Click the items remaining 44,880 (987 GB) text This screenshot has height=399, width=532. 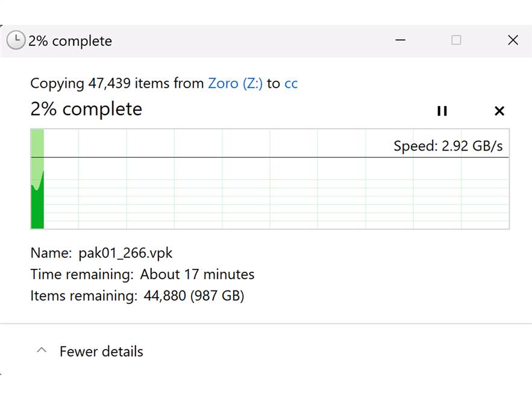pos(193,296)
